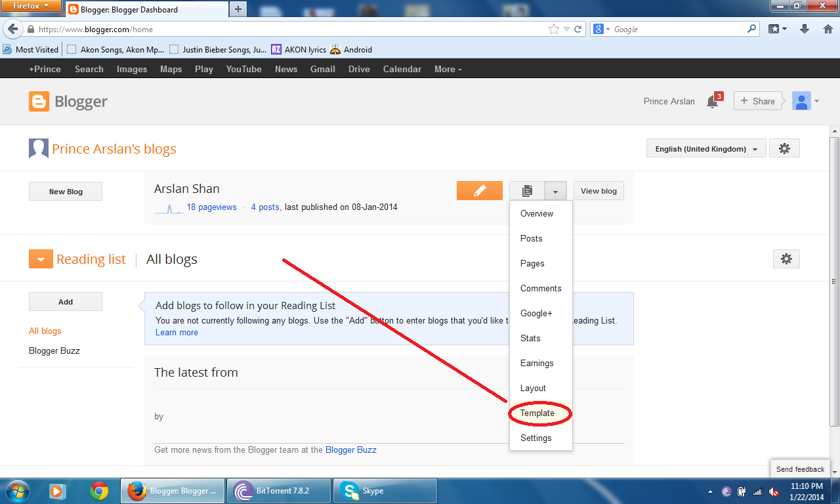Viewport: 840px width, 504px height.
Task: Select Blogger Buzz in the left sidebar
Action: (x=54, y=351)
